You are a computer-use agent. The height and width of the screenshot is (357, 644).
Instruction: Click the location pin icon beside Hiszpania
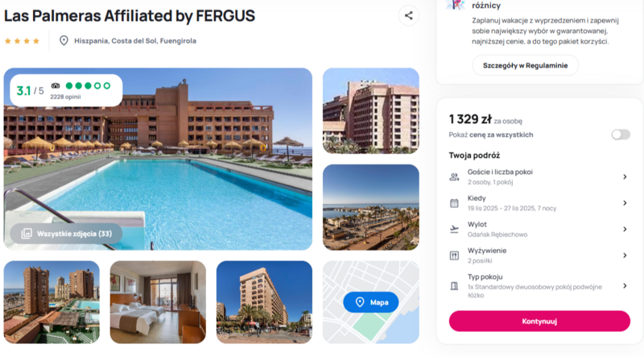(x=64, y=40)
